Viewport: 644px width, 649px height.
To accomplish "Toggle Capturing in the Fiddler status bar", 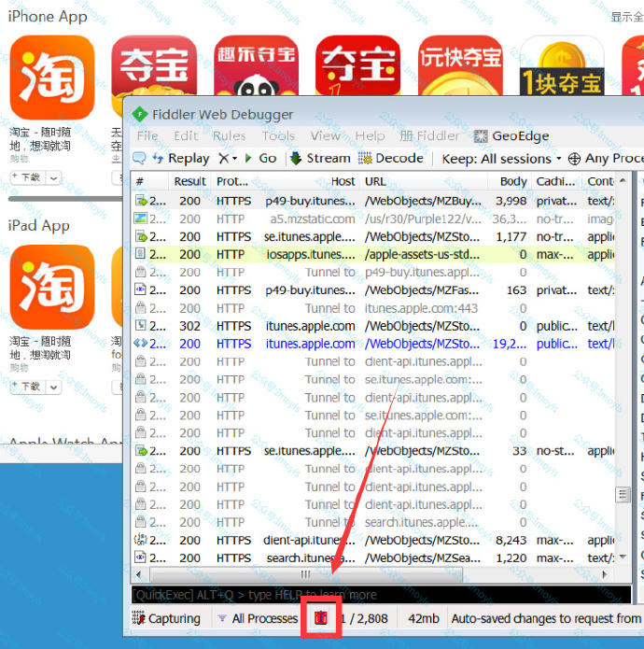I will point(167,618).
